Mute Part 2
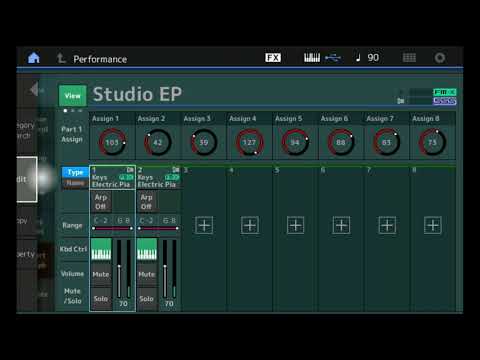The height and width of the screenshot is (360, 480). 147,274
